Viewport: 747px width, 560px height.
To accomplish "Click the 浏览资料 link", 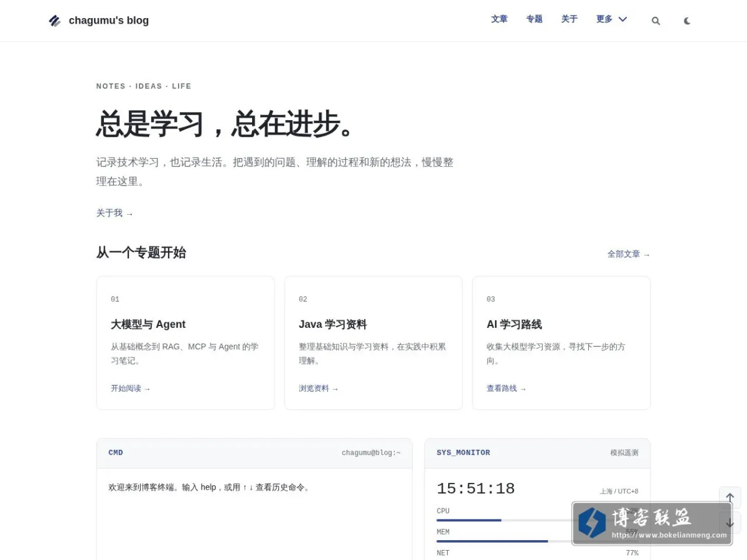I will pos(319,388).
